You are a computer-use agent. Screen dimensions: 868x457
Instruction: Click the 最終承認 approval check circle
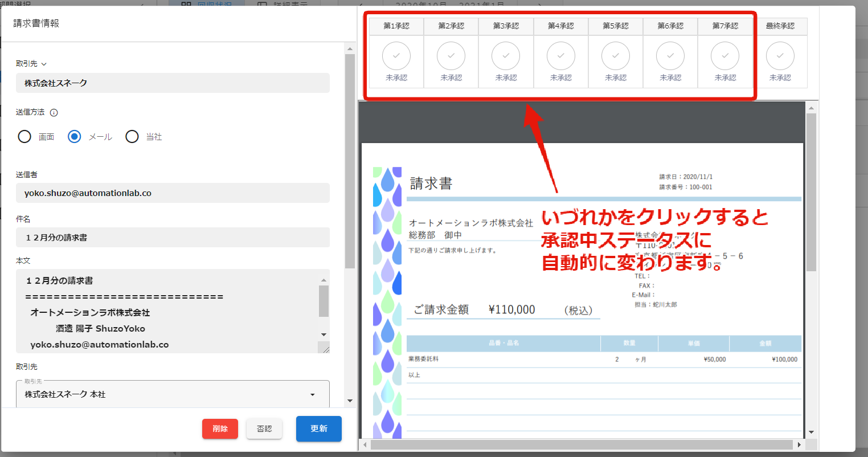pyautogui.click(x=780, y=56)
